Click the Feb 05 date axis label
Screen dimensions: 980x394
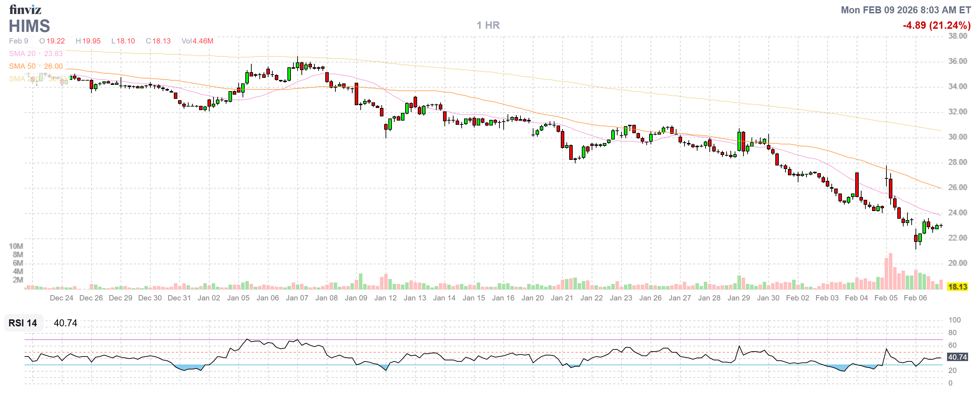click(x=886, y=298)
